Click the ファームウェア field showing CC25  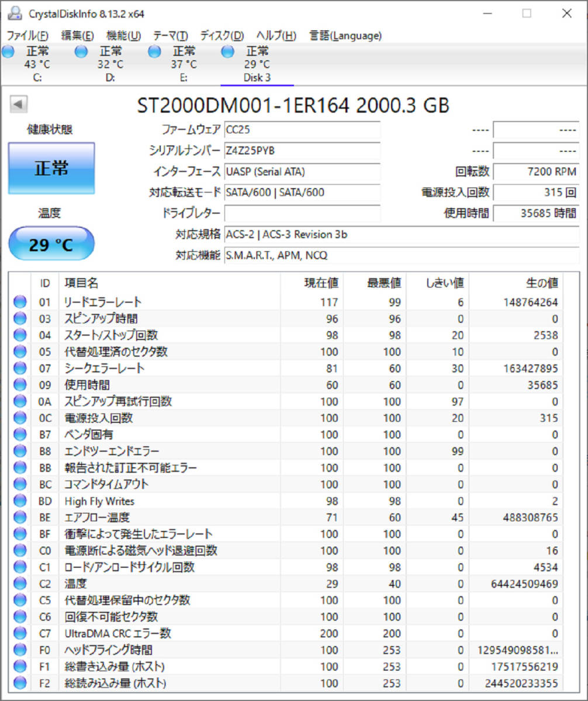pos(302,130)
